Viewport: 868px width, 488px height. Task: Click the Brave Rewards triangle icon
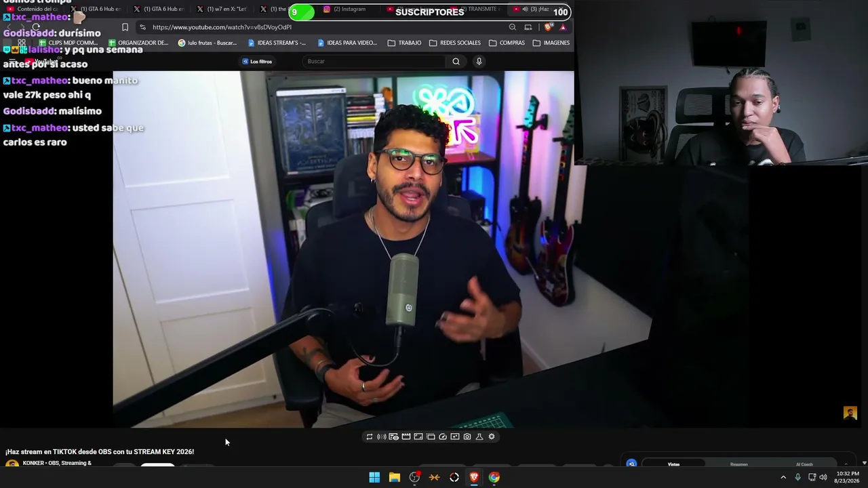pyautogui.click(x=563, y=27)
